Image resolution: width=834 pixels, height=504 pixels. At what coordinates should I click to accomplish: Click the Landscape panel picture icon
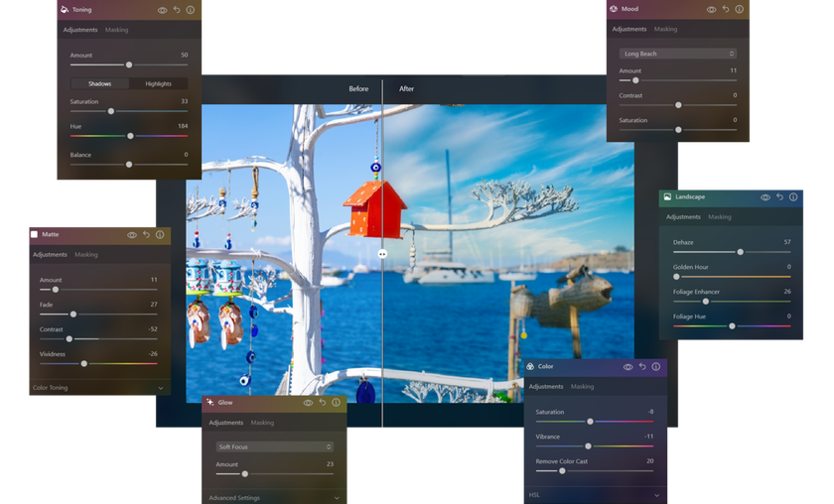coord(667,196)
